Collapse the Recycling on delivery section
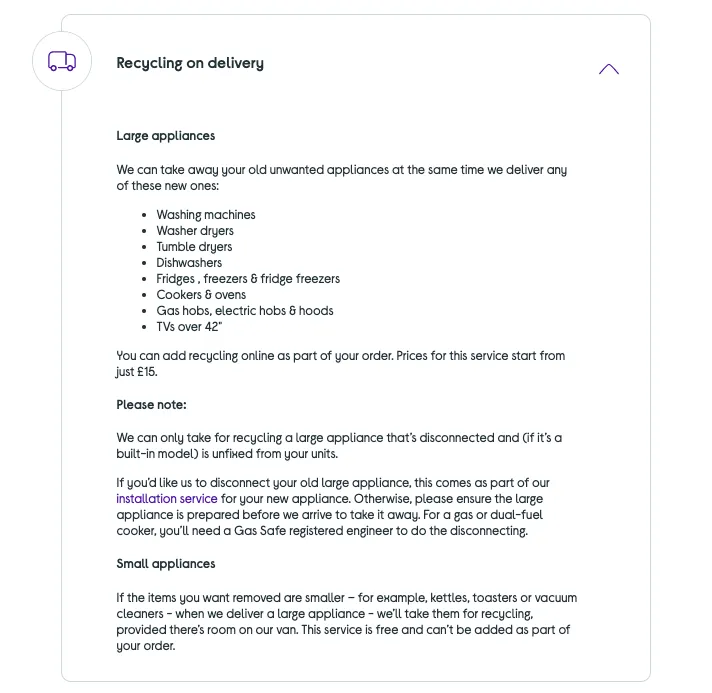712x693 pixels. pyautogui.click(x=608, y=69)
